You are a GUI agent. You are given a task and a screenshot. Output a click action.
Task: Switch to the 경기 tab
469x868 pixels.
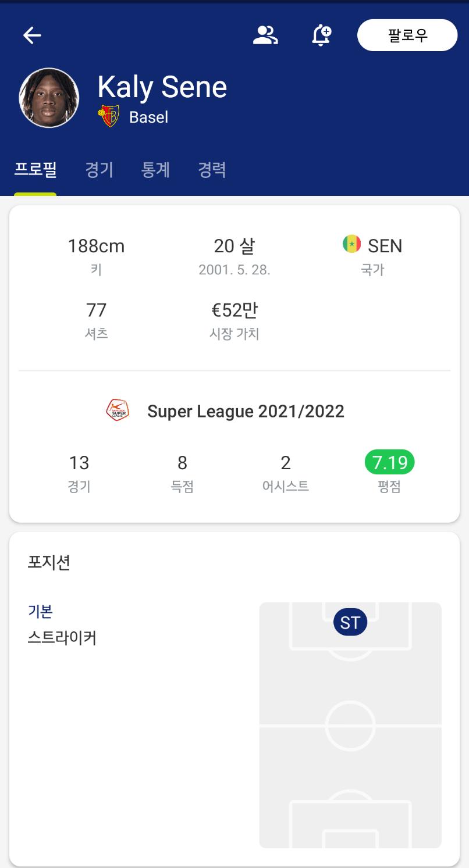[100, 170]
